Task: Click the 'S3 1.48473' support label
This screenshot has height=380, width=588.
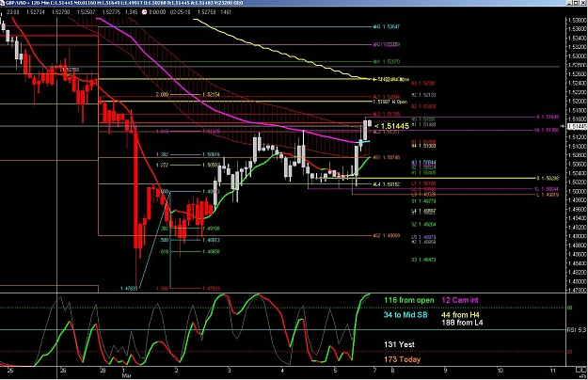Action: pos(423,260)
